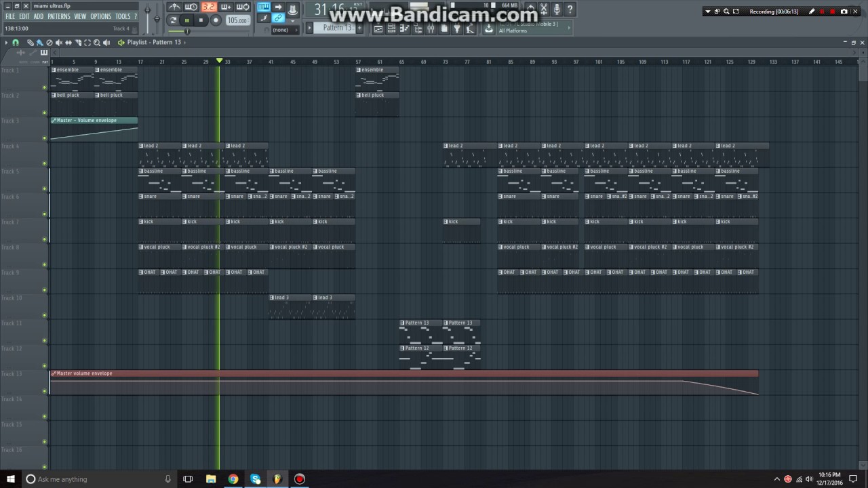
Task: Select the Paint brush tool in Playlist
Action: point(40,43)
